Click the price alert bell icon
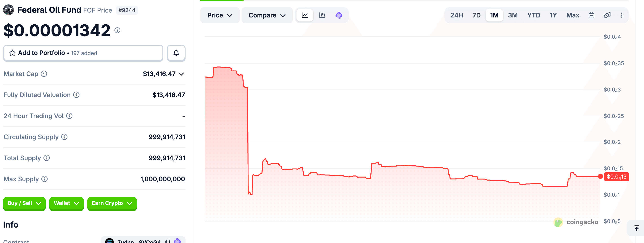644x243 pixels. [176, 53]
